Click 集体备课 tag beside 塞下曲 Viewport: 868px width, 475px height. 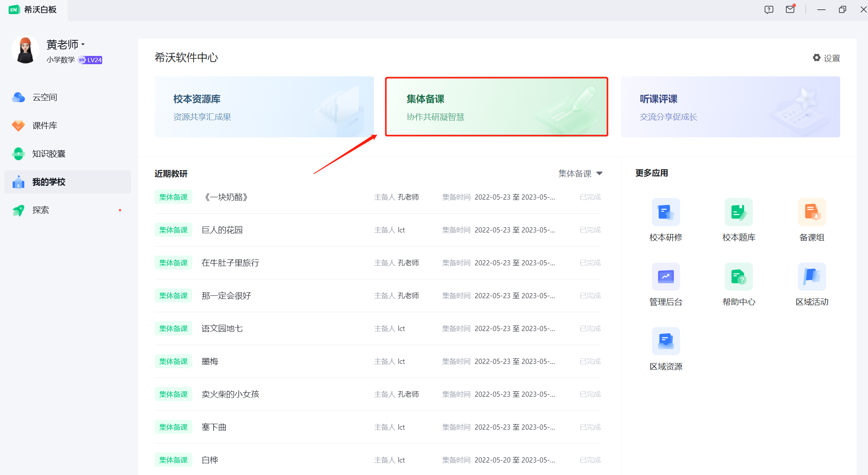tap(173, 427)
